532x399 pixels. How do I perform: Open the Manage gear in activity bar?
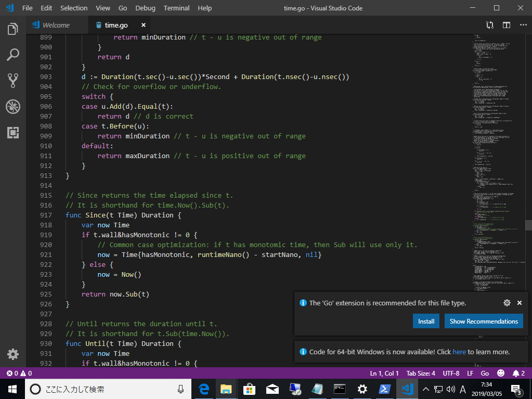point(13,354)
